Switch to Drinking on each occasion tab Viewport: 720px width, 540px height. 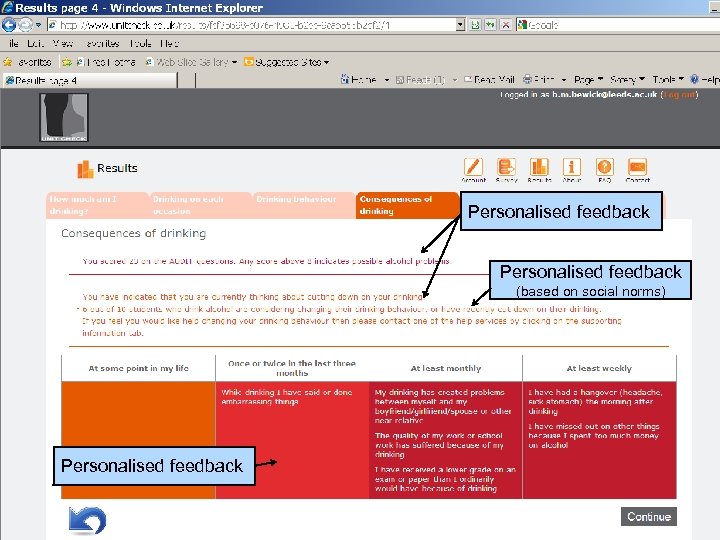[x=201, y=205]
